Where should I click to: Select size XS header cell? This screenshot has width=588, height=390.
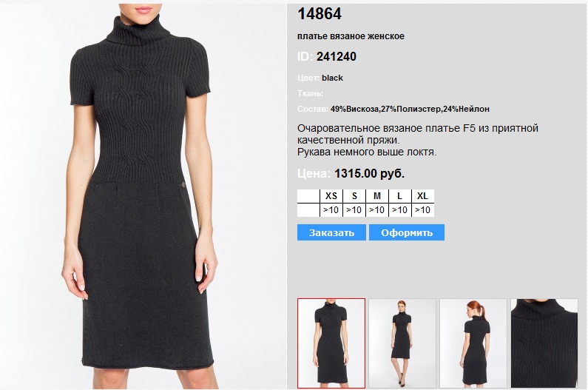(331, 196)
